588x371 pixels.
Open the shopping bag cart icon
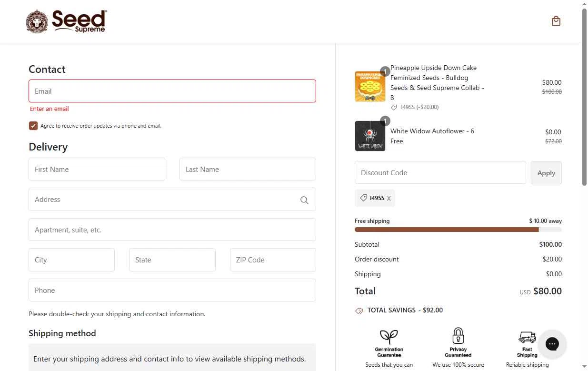click(556, 21)
